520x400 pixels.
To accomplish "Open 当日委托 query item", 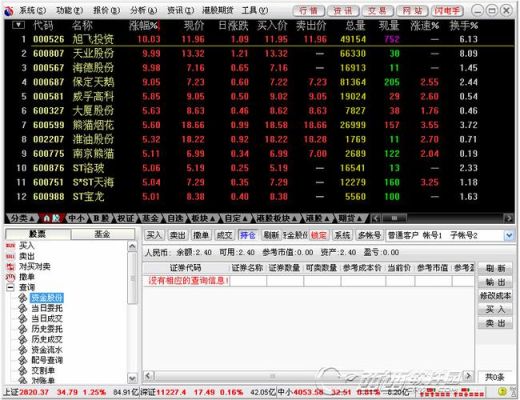I will pos(47,308).
